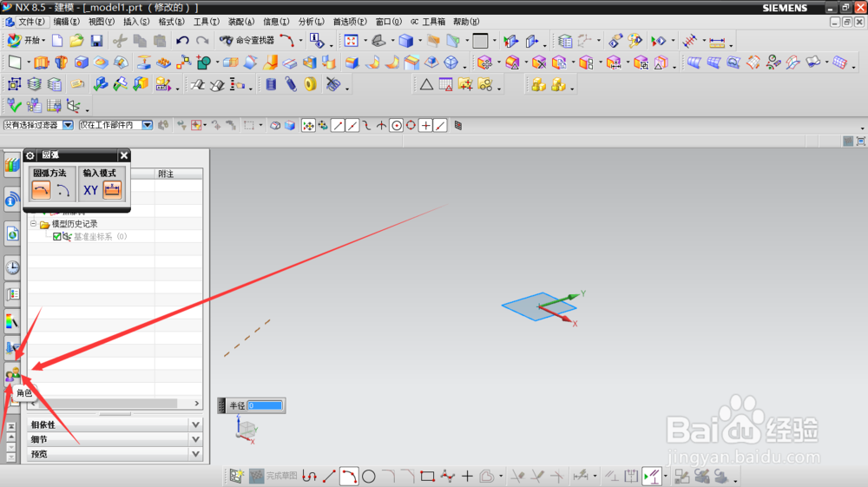868x487 pixels.
Task: Undo the last action
Action: [x=182, y=41]
